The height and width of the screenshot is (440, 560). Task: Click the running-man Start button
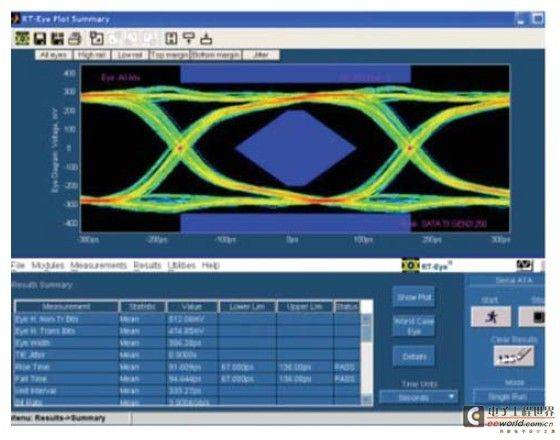point(491,316)
